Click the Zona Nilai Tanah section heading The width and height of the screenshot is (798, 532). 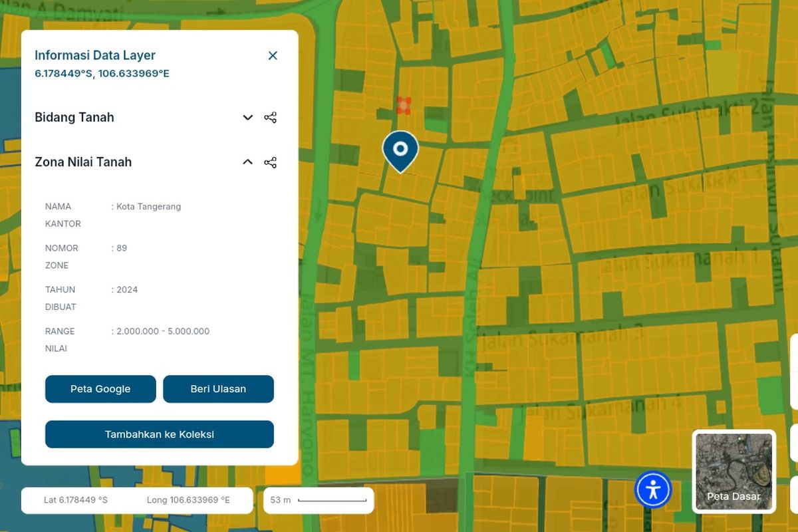(x=83, y=162)
